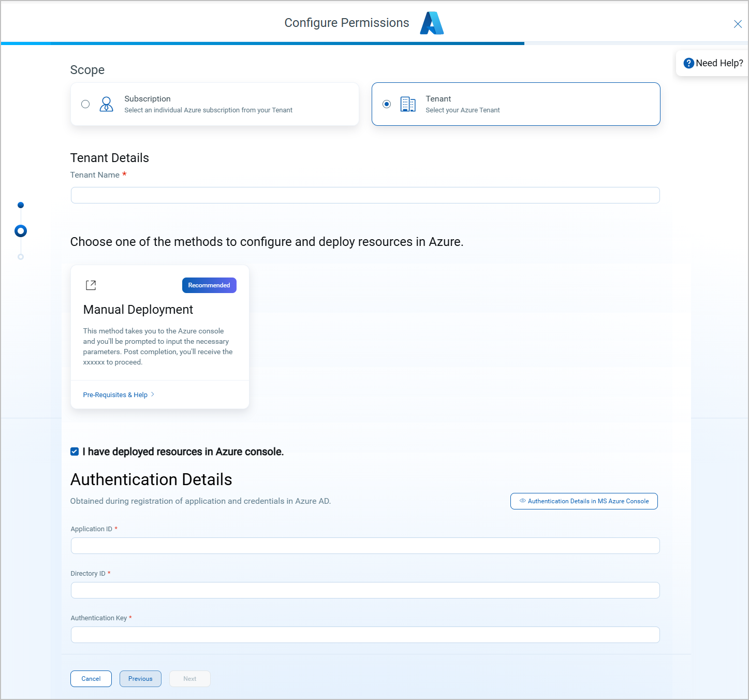Click the question mark icon next to Need Help
749x700 pixels.
688,63
